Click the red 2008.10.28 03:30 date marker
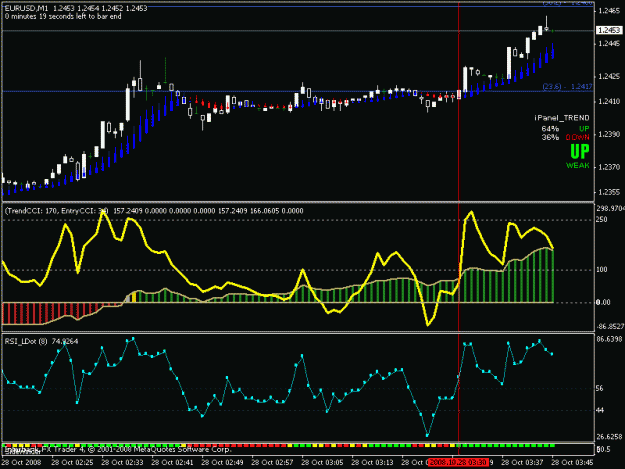The width and height of the screenshot is (625, 469). 459,463
